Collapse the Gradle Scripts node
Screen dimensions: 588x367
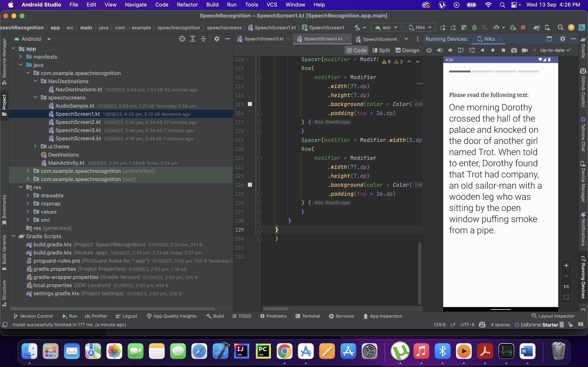click(14, 236)
